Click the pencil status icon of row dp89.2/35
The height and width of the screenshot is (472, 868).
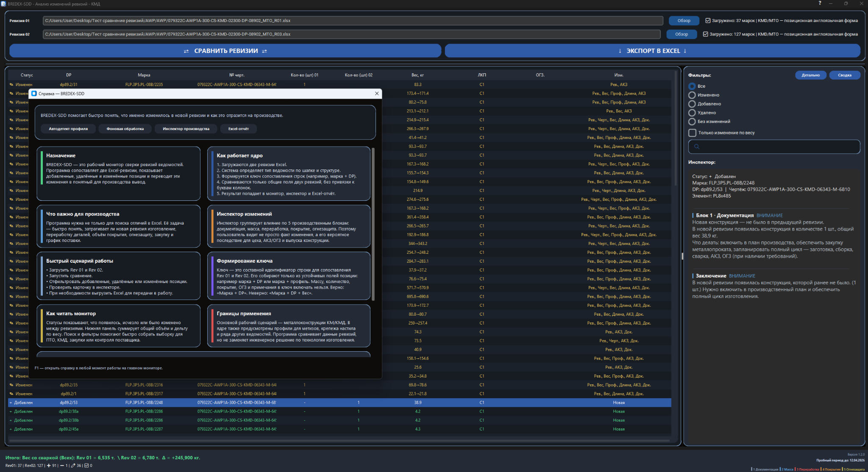point(11,385)
